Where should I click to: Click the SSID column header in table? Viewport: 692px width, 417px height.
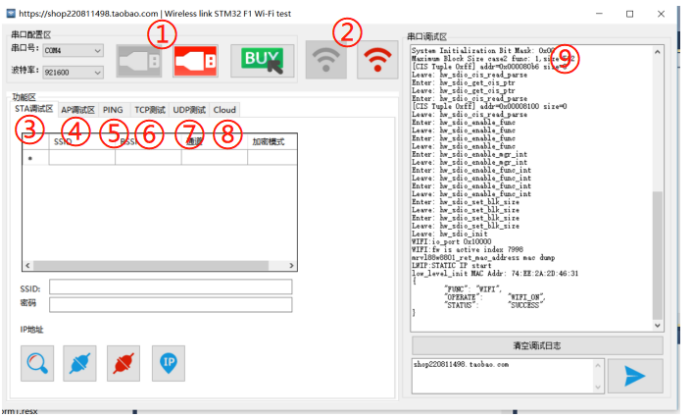tap(82, 142)
